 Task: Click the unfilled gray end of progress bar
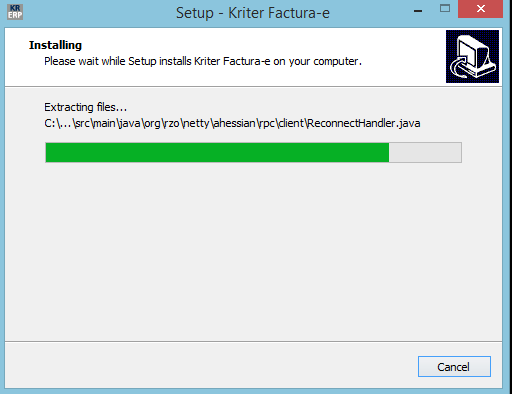[425, 153]
